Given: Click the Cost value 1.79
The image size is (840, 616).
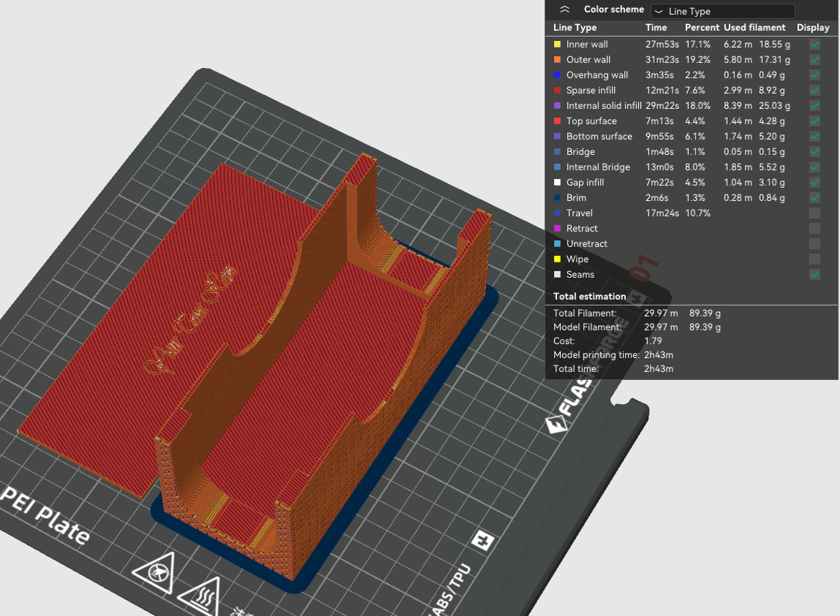Looking at the screenshot, I should click(x=653, y=341).
